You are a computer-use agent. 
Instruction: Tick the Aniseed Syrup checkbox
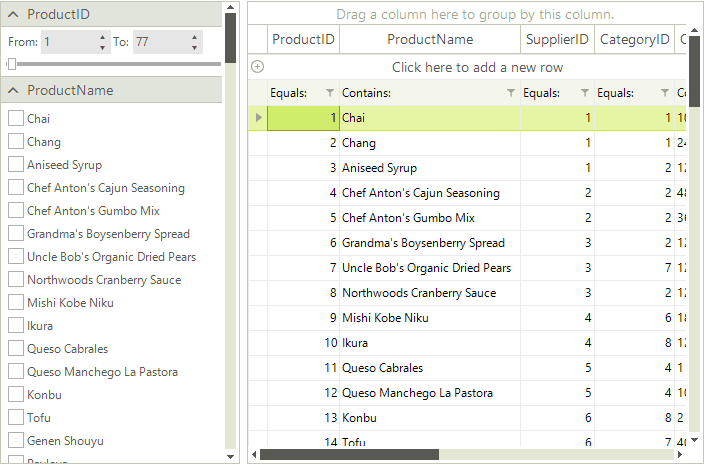click(x=16, y=165)
